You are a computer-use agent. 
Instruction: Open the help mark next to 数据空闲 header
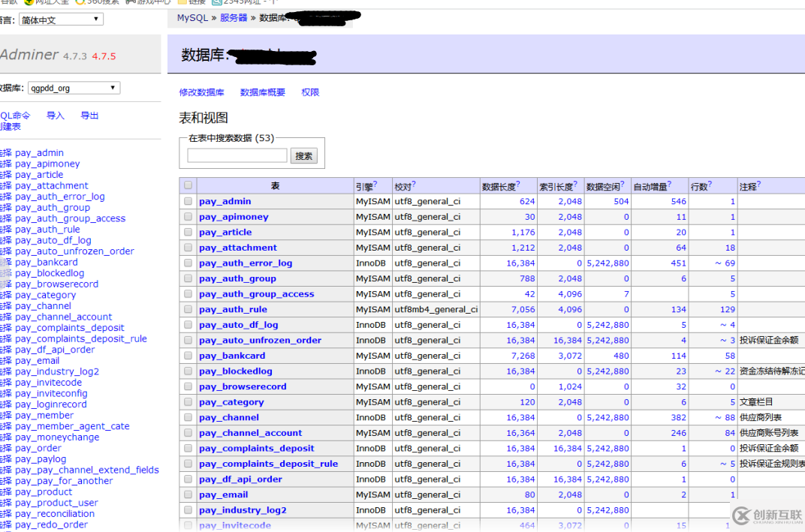pos(623,184)
